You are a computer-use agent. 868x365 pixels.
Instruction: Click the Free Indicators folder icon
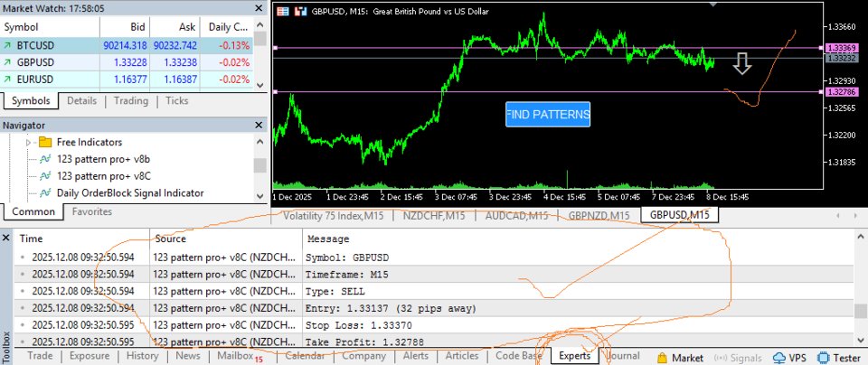pos(45,142)
